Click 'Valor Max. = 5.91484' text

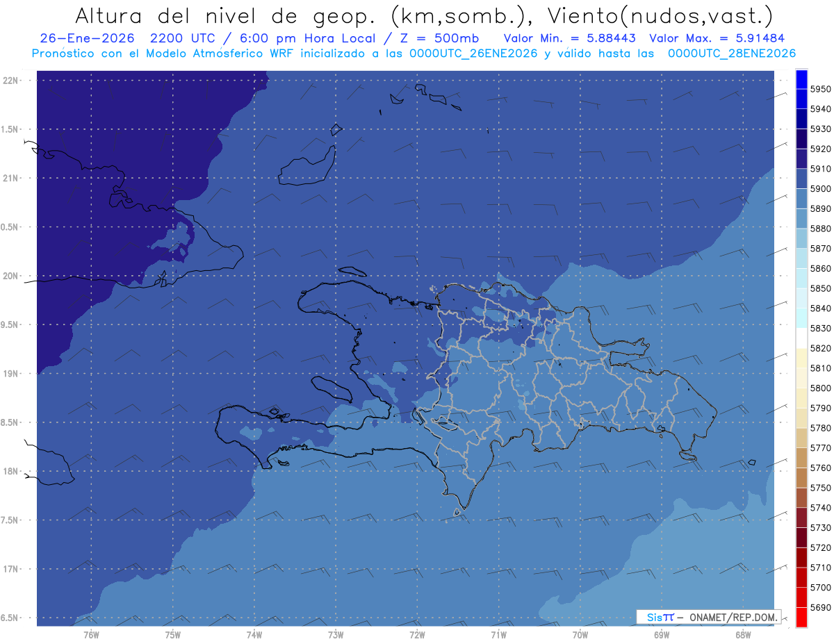click(717, 38)
